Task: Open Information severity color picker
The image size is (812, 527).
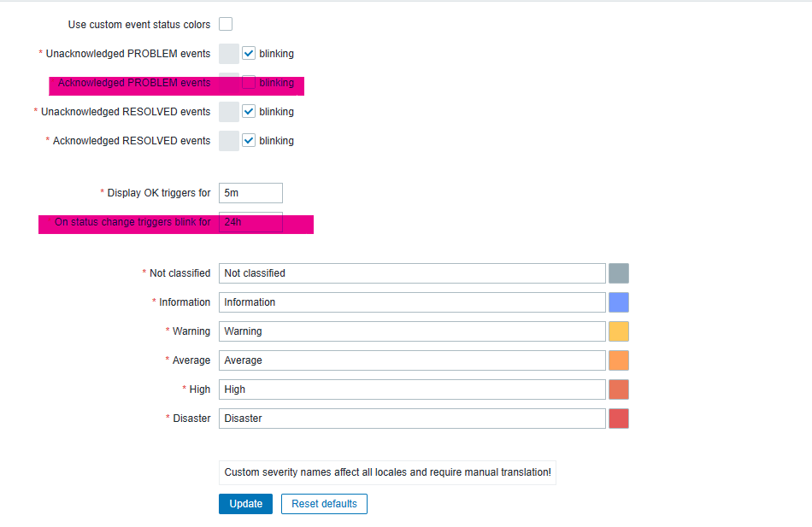Action: tap(619, 302)
